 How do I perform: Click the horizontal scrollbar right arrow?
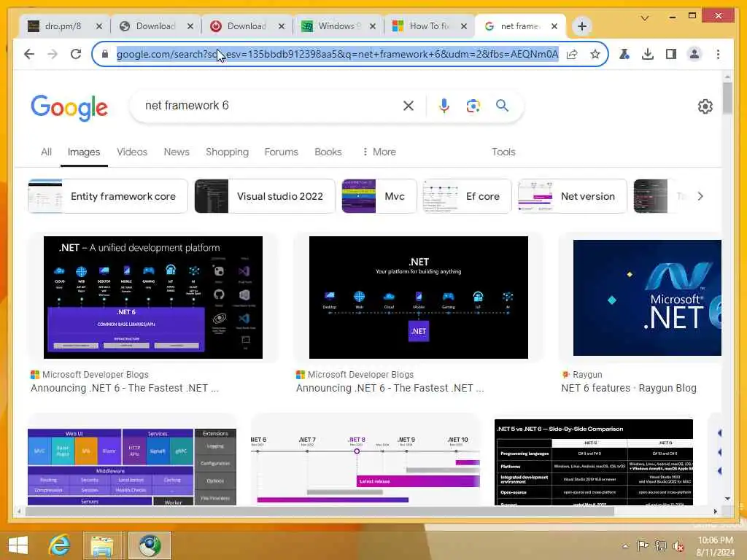(715, 511)
